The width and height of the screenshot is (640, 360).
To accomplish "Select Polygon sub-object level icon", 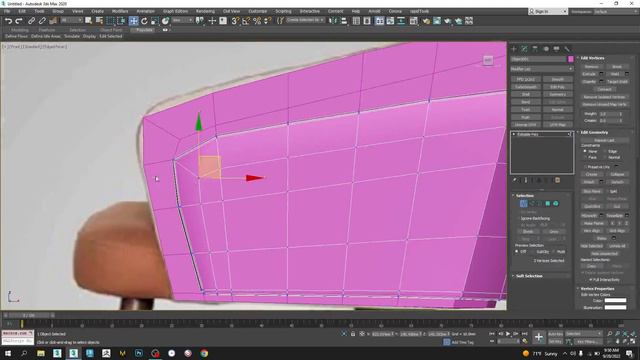I will 547,203.
